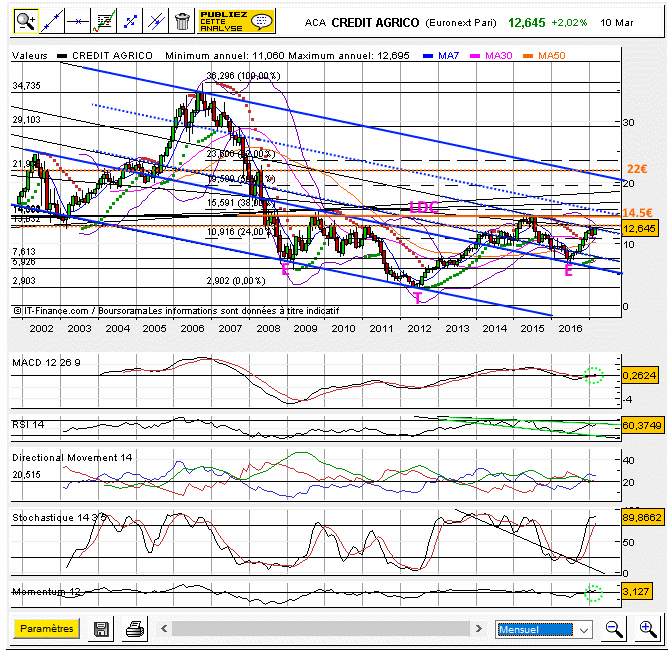Delete drawings with the trash can icon
The width and height of the screenshot is (668, 651).
[x=182, y=21]
